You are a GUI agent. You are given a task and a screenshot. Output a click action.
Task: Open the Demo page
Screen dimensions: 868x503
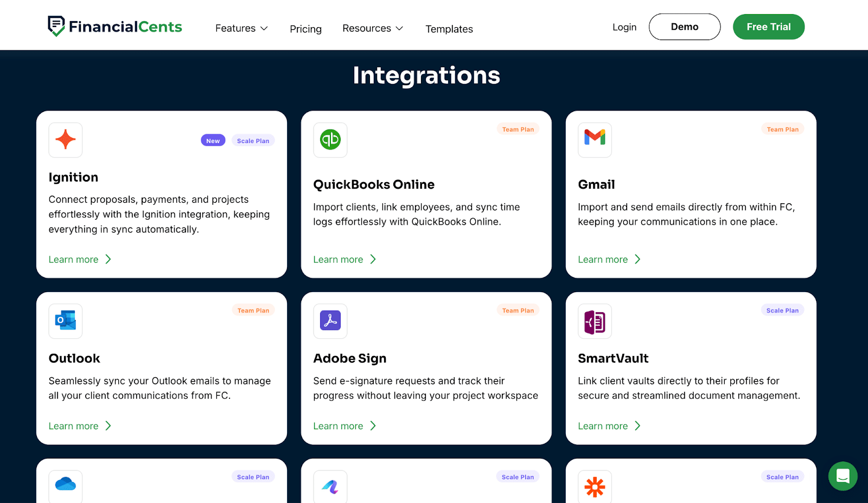tap(685, 27)
